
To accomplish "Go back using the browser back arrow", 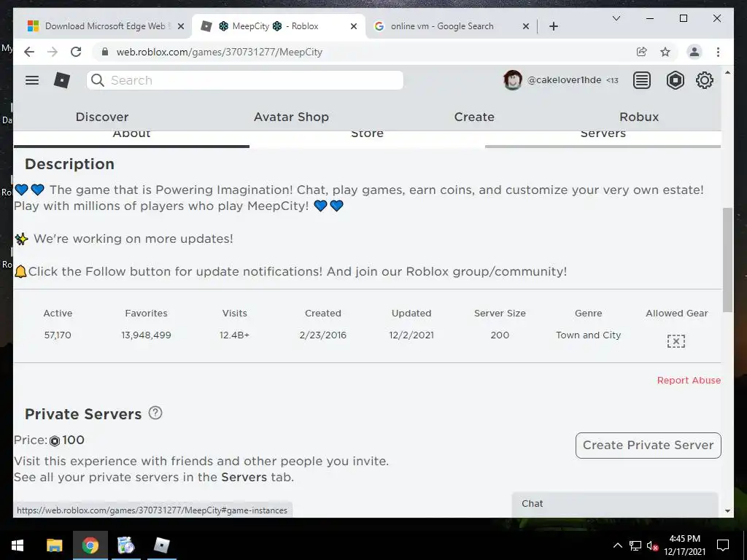I will click(29, 52).
